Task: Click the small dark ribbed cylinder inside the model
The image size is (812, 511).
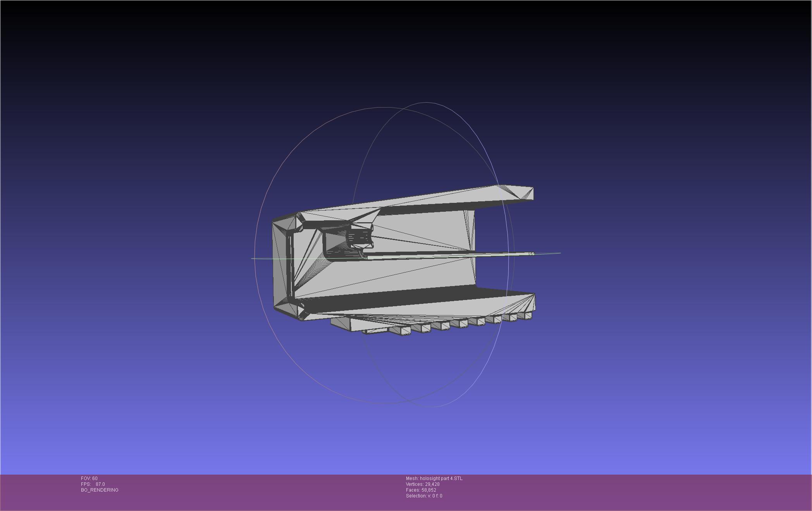Action: click(359, 237)
